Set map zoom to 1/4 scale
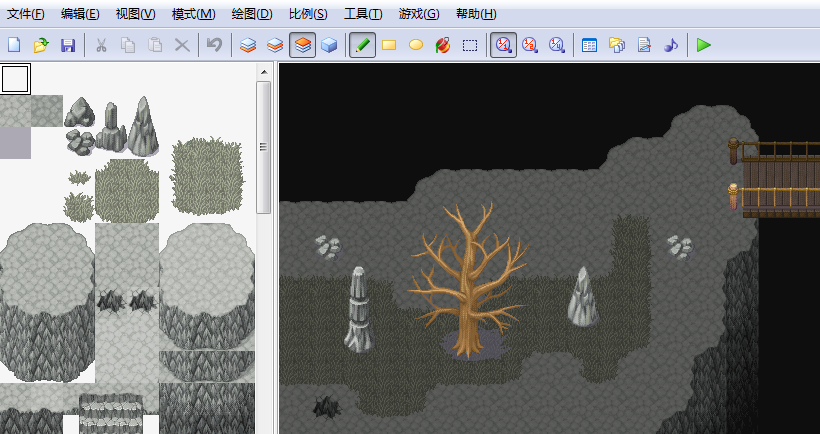Image resolution: width=820 pixels, height=434 pixels. tap(557, 45)
